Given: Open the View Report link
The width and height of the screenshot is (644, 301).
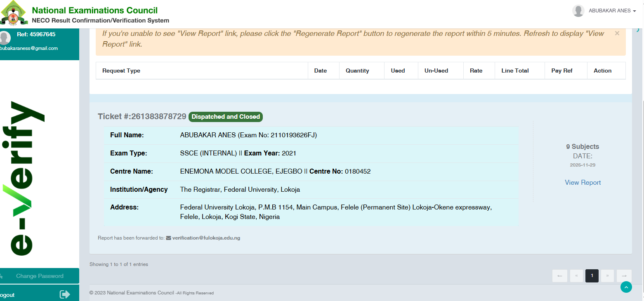Looking at the screenshot, I should (583, 182).
